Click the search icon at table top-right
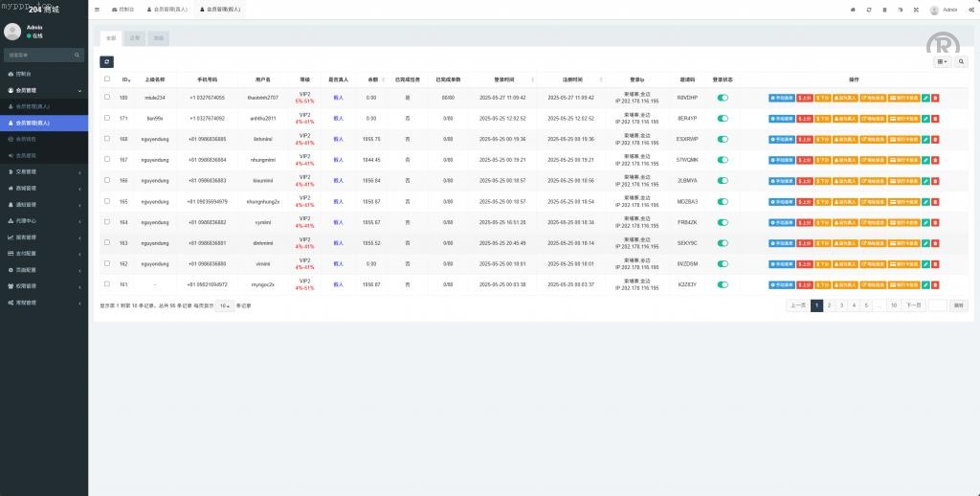Image resolution: width=980 pixels, height=496 pixels. click(x=962, y=61)
